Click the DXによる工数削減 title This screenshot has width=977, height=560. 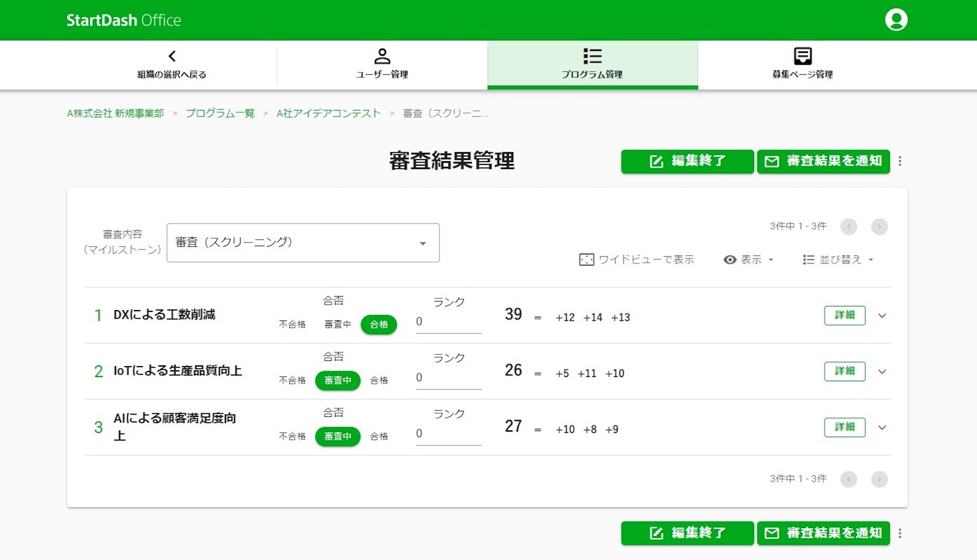click(x=165, y=314)
